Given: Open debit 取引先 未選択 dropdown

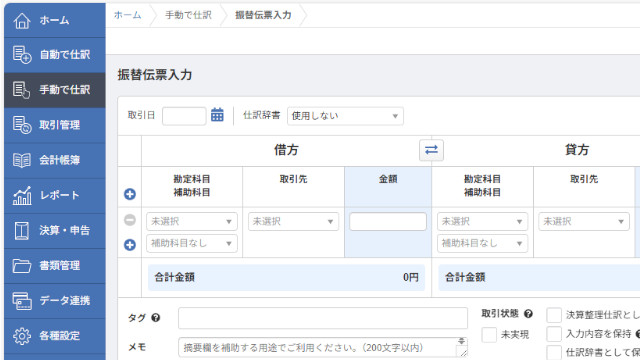Looking at the screenshot, I should (x=293, y=222).
